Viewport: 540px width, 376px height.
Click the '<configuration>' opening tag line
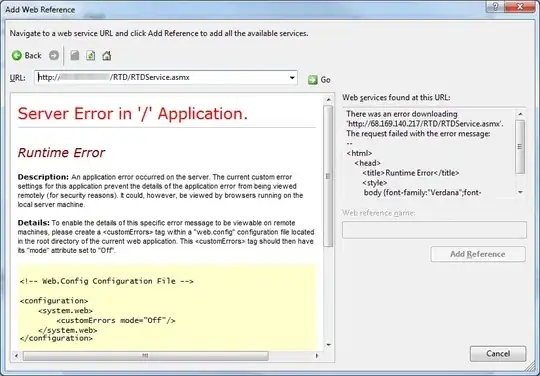54,301
